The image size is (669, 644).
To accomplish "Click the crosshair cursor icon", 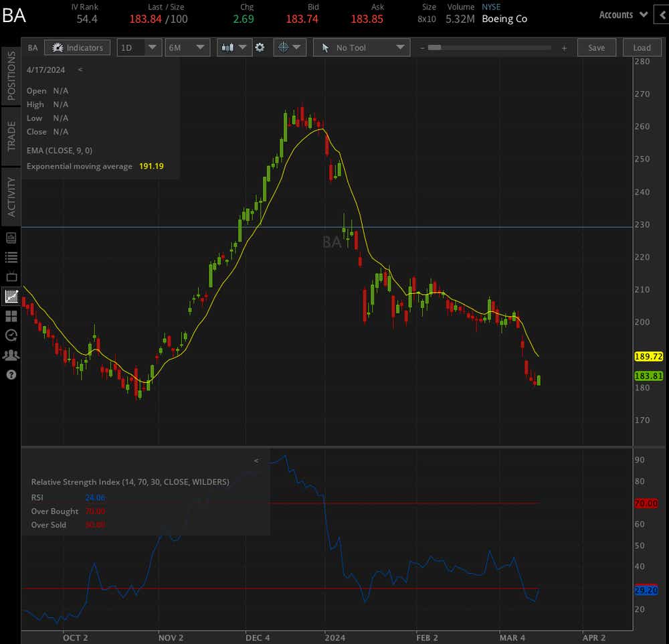I will [x=283, y=48].
